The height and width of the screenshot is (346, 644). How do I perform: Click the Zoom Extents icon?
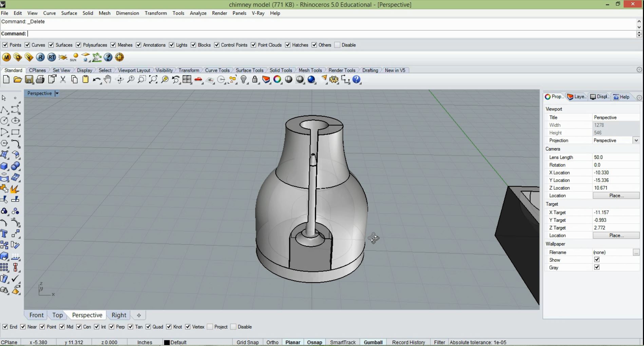click(153, 80)
